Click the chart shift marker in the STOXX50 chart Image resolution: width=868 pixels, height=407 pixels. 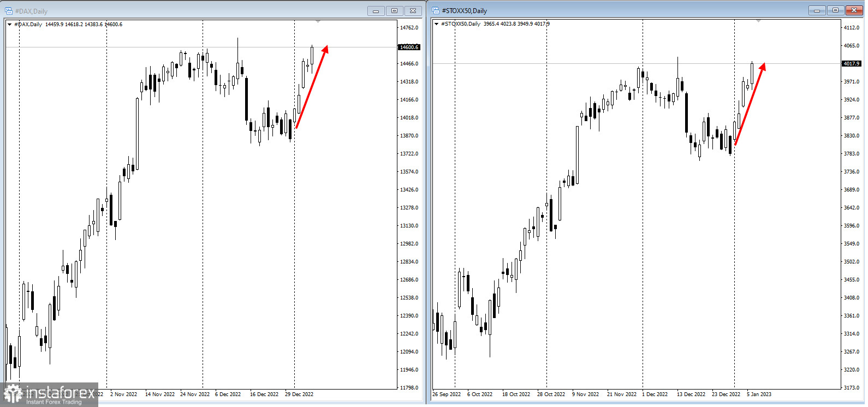pos(758,21)
